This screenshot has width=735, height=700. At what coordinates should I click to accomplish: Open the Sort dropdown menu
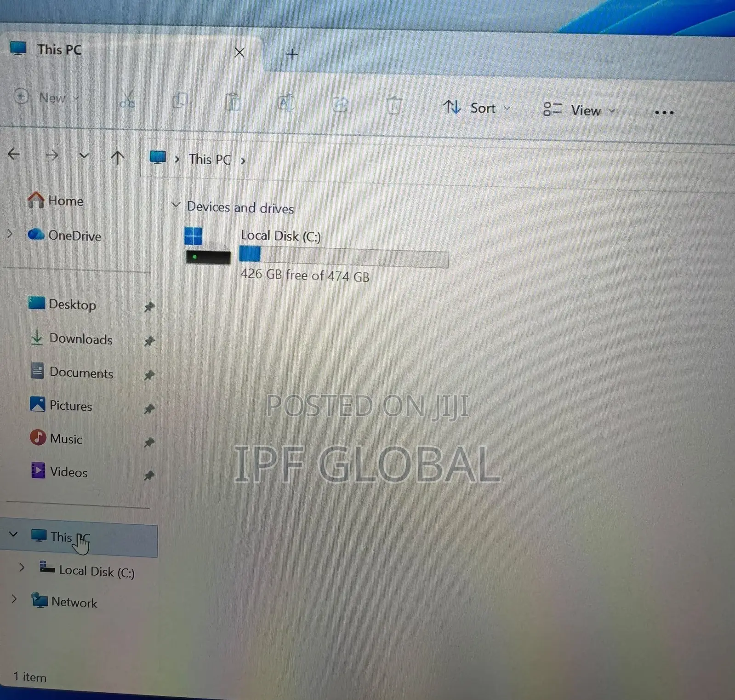(477, 108)
